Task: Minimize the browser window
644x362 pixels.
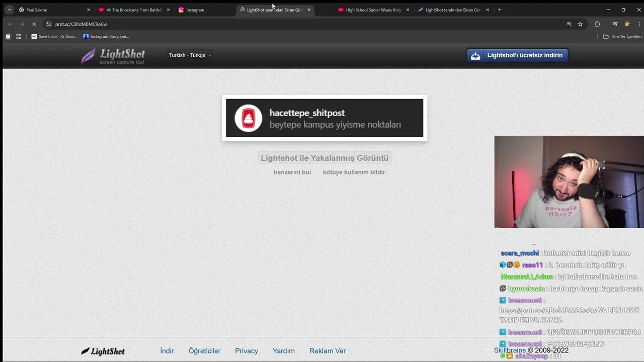Action: coord(608,10)
